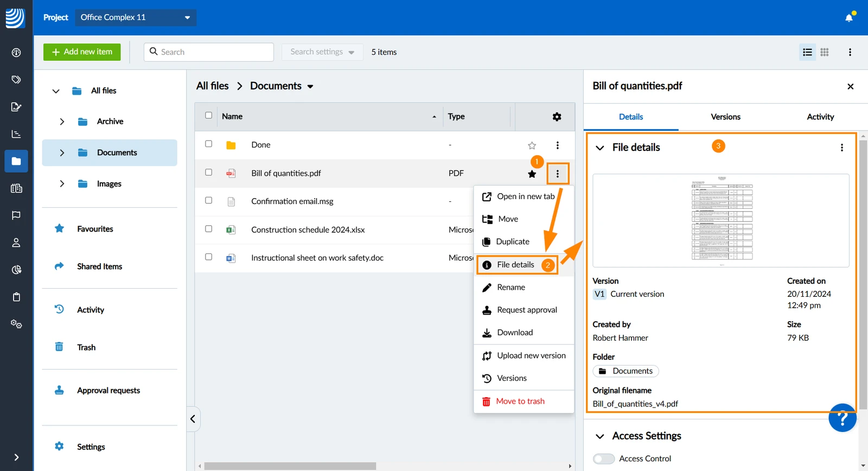Select the Construction schedule 2024.xlsx checkbox
868x471 pixels.
pos(208,229)
